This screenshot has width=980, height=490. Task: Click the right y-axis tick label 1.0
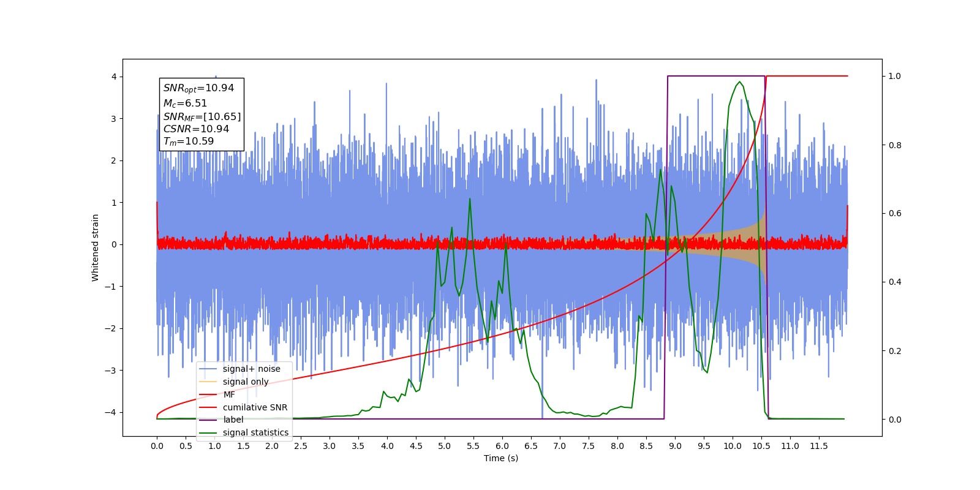point(895,77)
